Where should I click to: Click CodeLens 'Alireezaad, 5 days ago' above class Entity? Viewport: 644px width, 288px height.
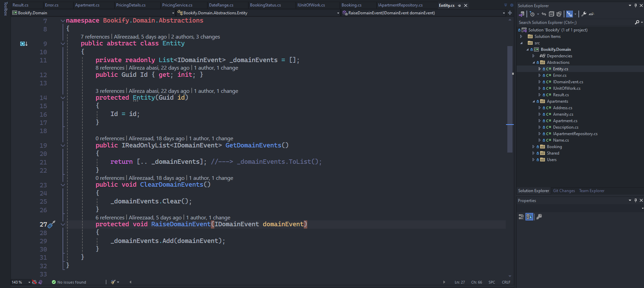click(140, 37)
